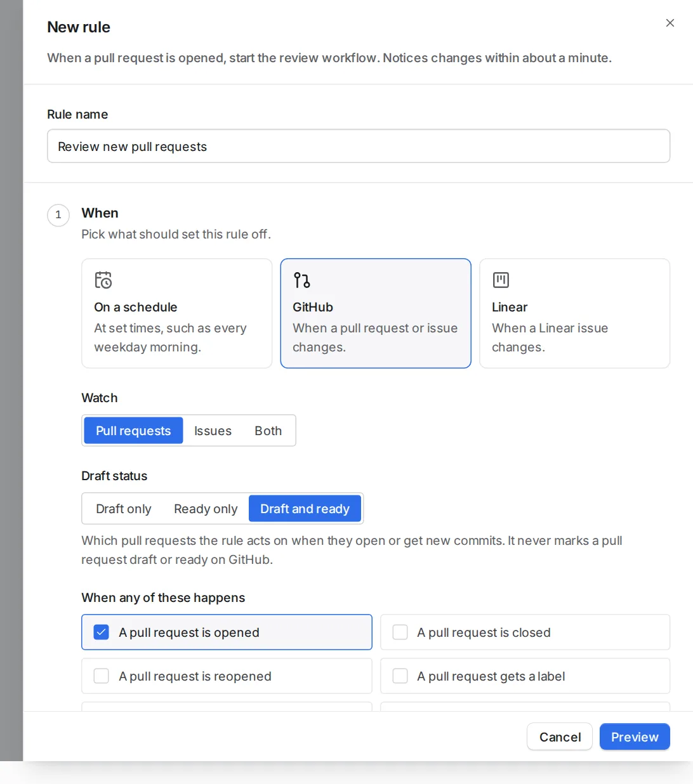Viewport: 693px width, 784px height.
Task: Set Draft status to Draft only
Action: pyautogui.click(x=123, y=509)
